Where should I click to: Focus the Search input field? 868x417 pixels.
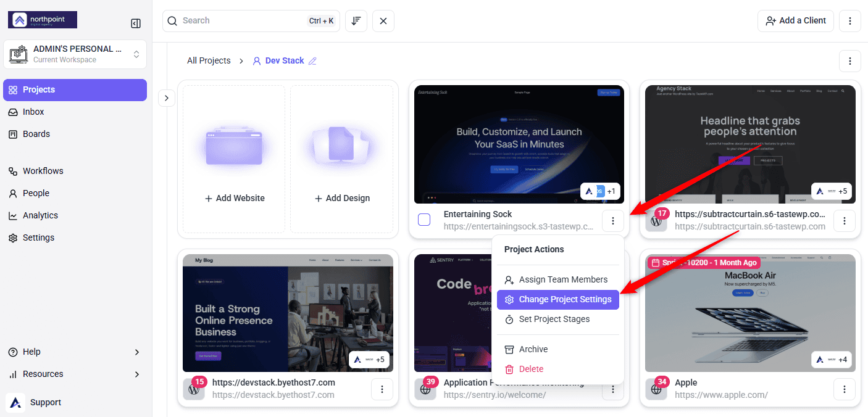tap(251, 20)
